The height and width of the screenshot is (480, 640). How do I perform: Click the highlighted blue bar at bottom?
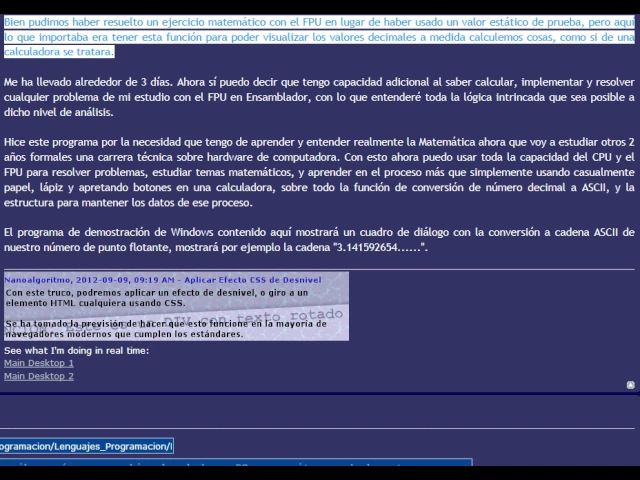236,462
